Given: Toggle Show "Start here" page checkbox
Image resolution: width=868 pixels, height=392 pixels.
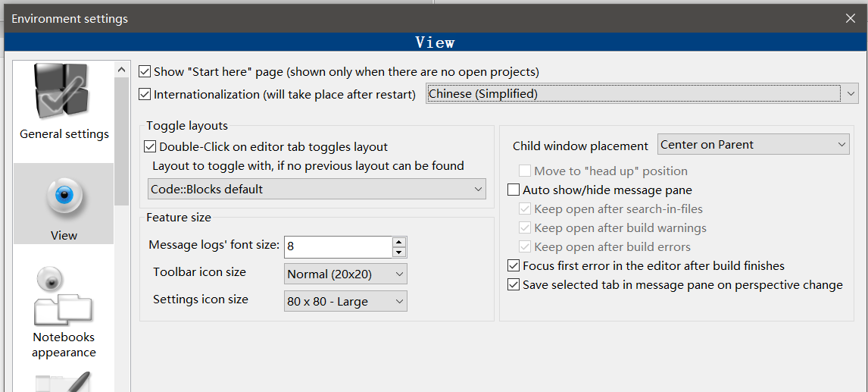Looking at the screenshot, I should coord(145,72).
